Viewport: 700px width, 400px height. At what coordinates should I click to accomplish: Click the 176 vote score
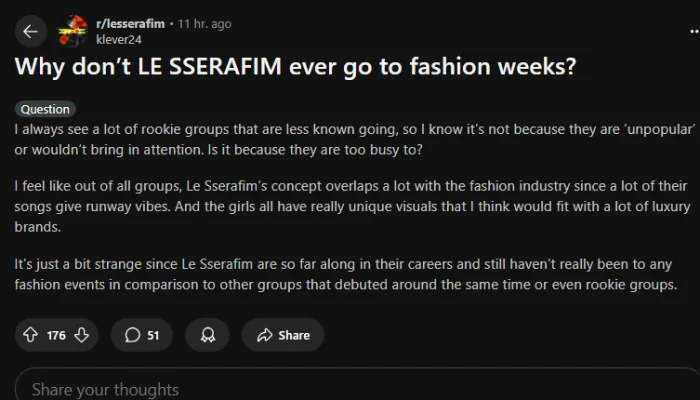[56, 335]
